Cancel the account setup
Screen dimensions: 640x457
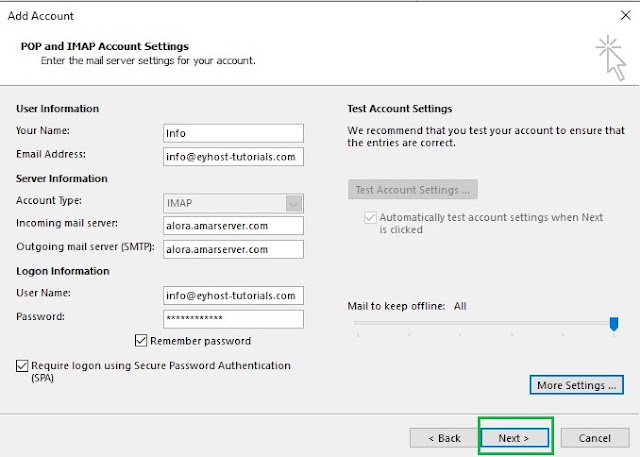point(594,438)
